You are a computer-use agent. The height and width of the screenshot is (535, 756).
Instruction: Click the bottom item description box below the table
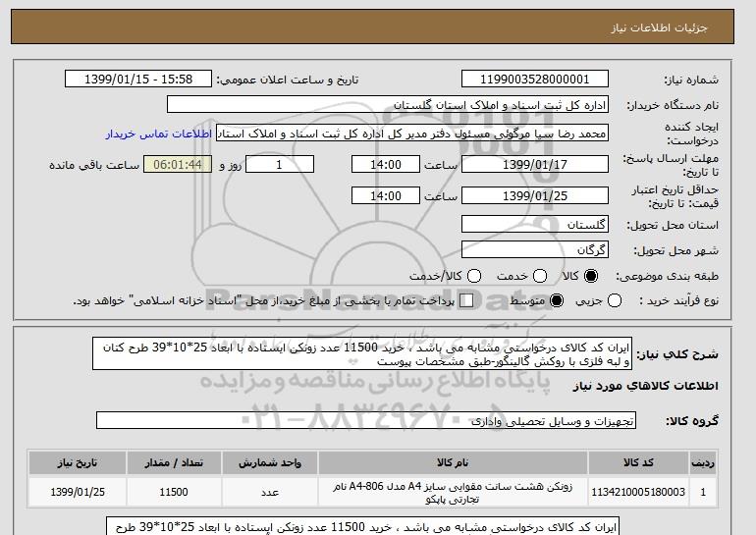coord(362,526)
